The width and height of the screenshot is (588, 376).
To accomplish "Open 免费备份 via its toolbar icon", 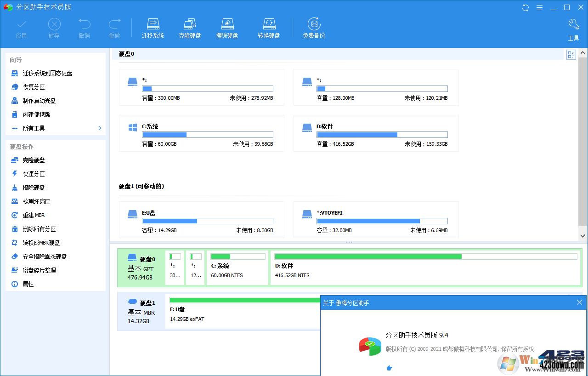I will tap(314, 27).
